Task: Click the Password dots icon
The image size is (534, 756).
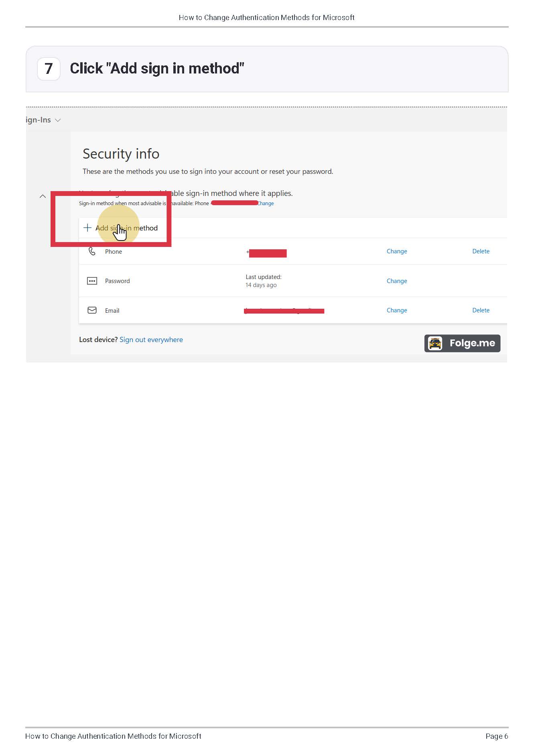Action: coord(92,281)
